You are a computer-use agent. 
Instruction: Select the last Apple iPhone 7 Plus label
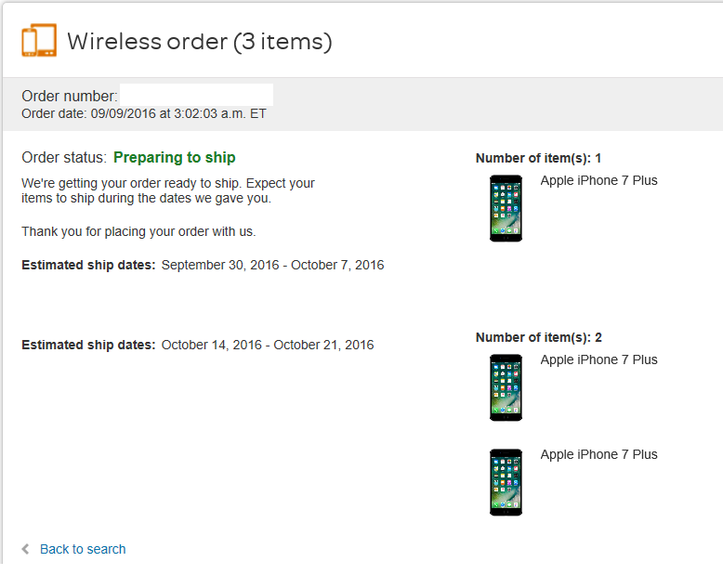pos(598,454)
